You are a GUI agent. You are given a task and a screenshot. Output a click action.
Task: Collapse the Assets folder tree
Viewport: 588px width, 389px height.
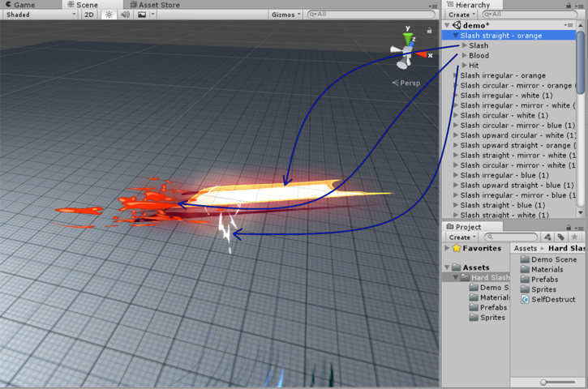pos(447,267)
